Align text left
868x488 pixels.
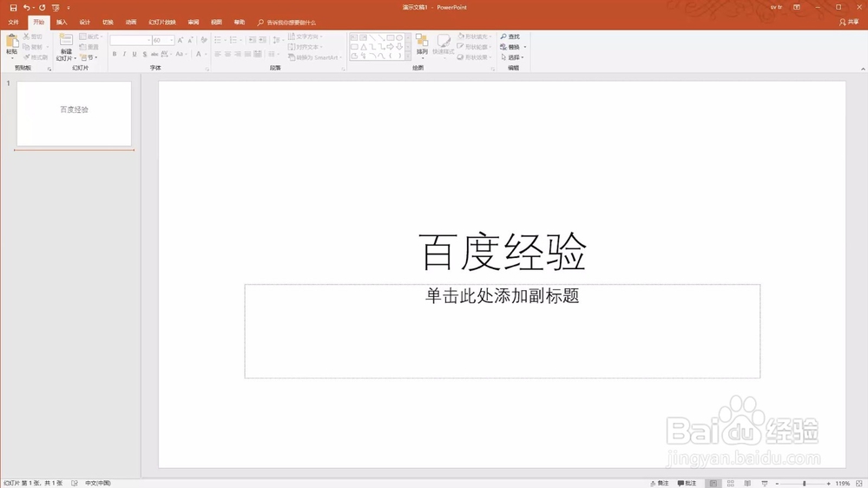click(218, 55)
